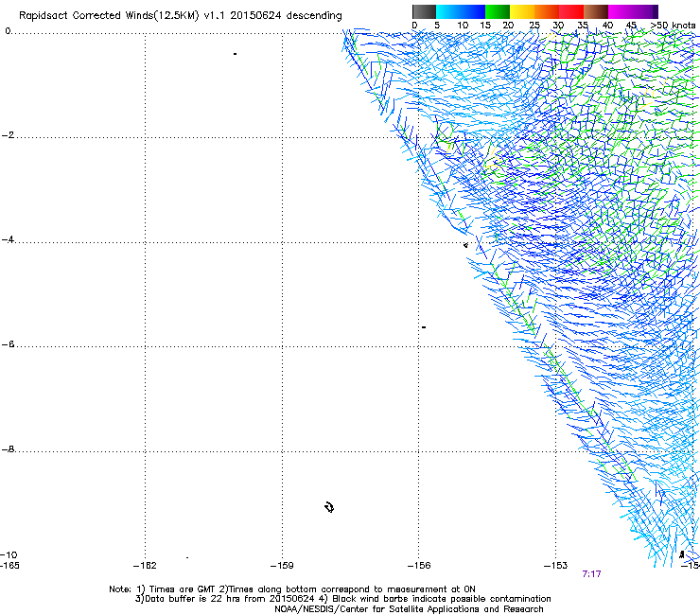Click the brown 35-40 knots color band
This screenshot has height=615, width=700.
pyautogui.click(x=596, y=11)
